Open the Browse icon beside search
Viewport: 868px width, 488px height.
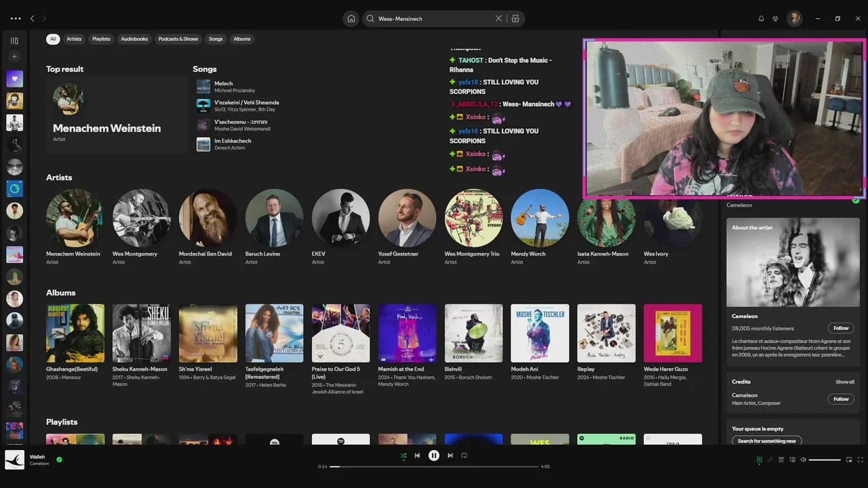[515, 18]
